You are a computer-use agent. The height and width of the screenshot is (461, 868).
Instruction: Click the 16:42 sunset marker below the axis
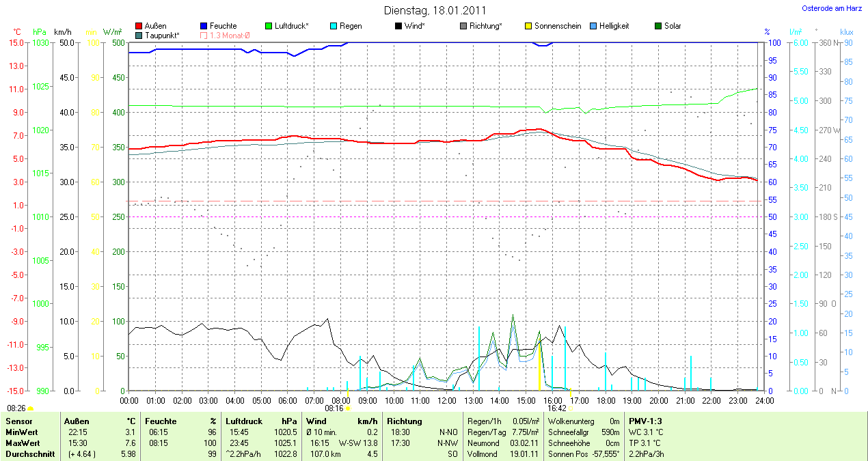[x=557, y=408]
